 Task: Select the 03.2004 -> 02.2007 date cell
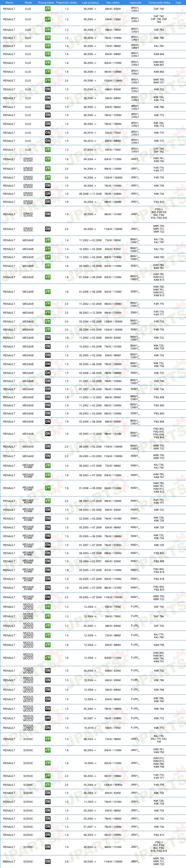[x=90, y=561]
